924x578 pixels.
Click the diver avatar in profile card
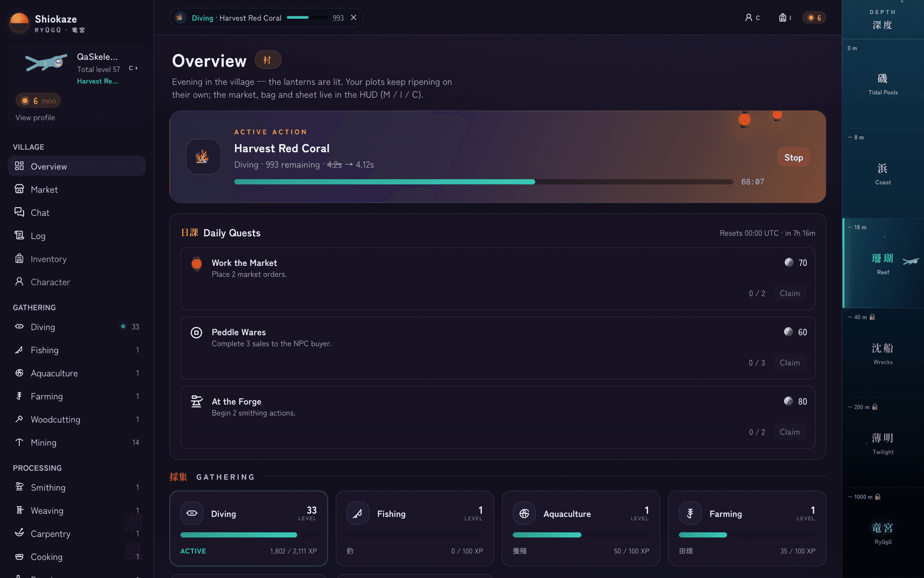pos(46,63)
